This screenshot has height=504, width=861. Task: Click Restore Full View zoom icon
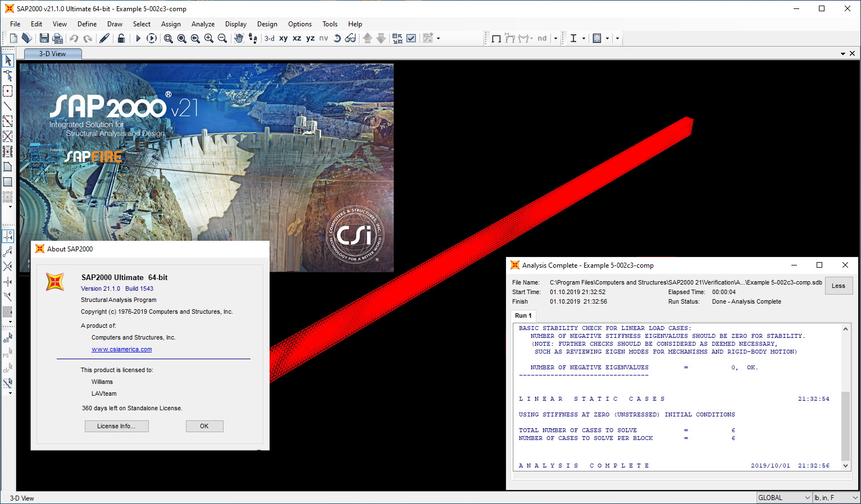(181, 38)
